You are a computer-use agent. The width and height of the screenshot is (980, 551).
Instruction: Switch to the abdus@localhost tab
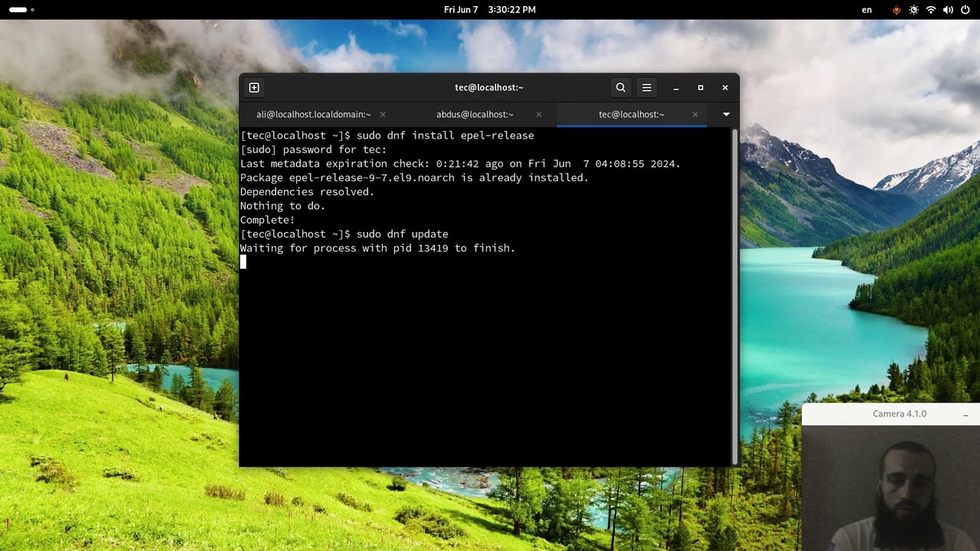[475, 114]
